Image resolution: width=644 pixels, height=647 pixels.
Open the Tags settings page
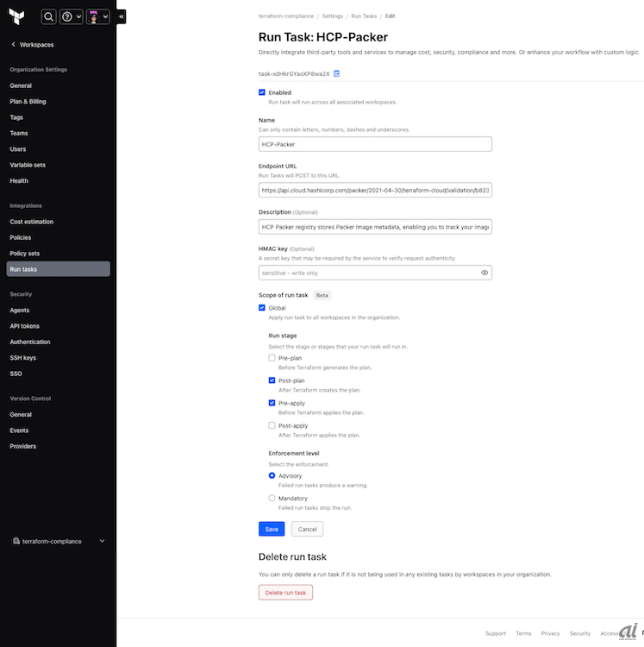pyautogui.click(x=16, y=117)
